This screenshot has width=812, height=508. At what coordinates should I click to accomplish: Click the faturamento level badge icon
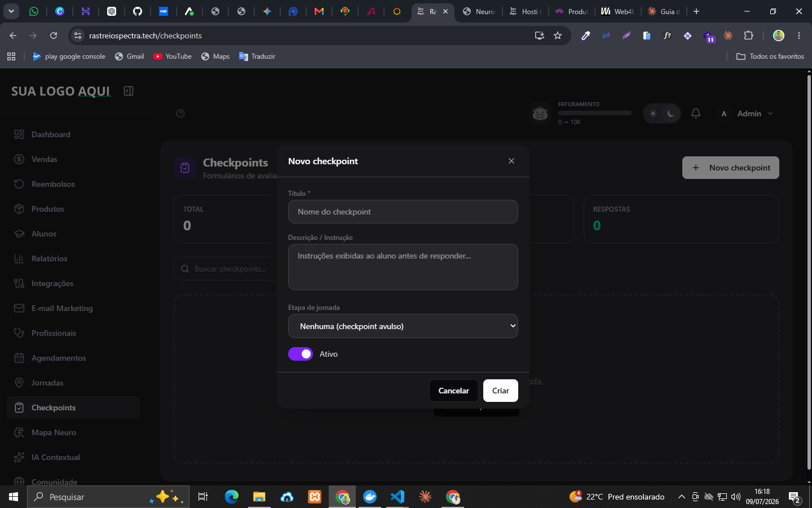pyautogui.click(x=540, y=113)
